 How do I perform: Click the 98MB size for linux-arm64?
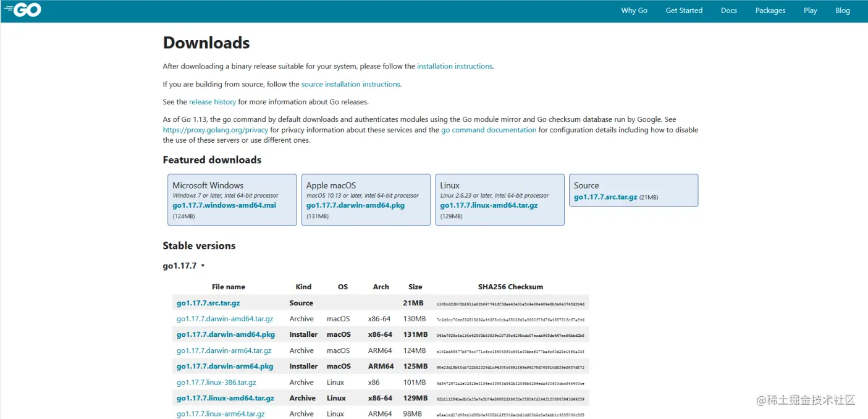click(x=413, y=414)
